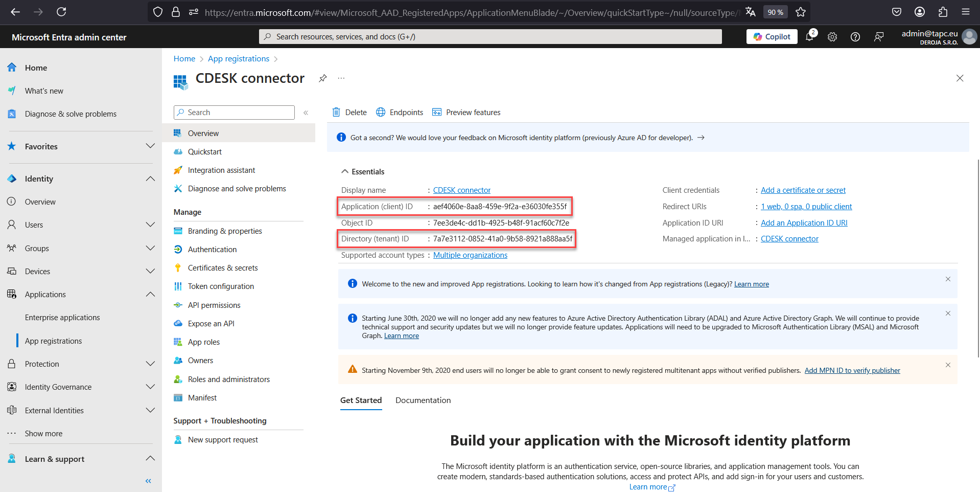Collapse the Applications menu
Image resolution: width=980 pixels, height=492 pixels.
(x=150, y=294)
